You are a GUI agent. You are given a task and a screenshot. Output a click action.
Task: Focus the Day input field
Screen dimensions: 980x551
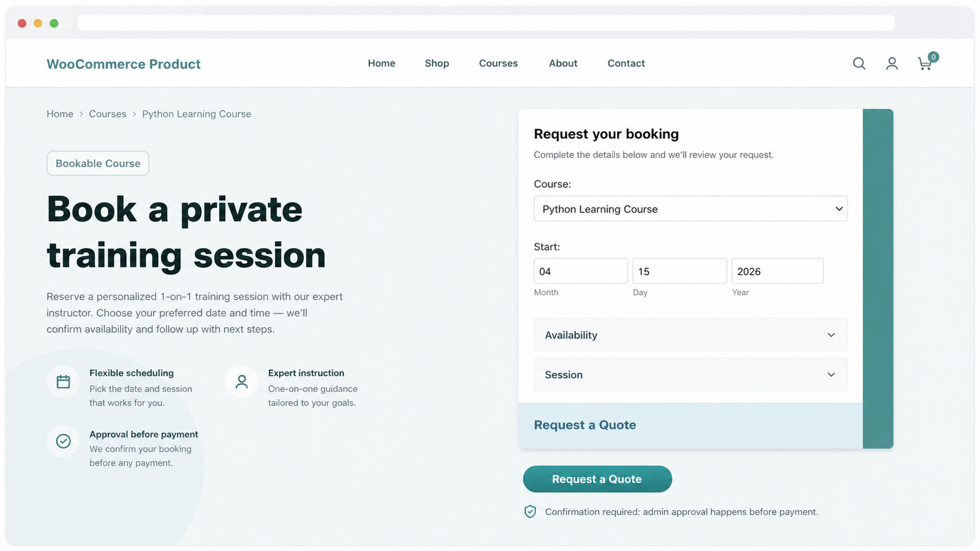pyautogui.click(x=680, y=271)
